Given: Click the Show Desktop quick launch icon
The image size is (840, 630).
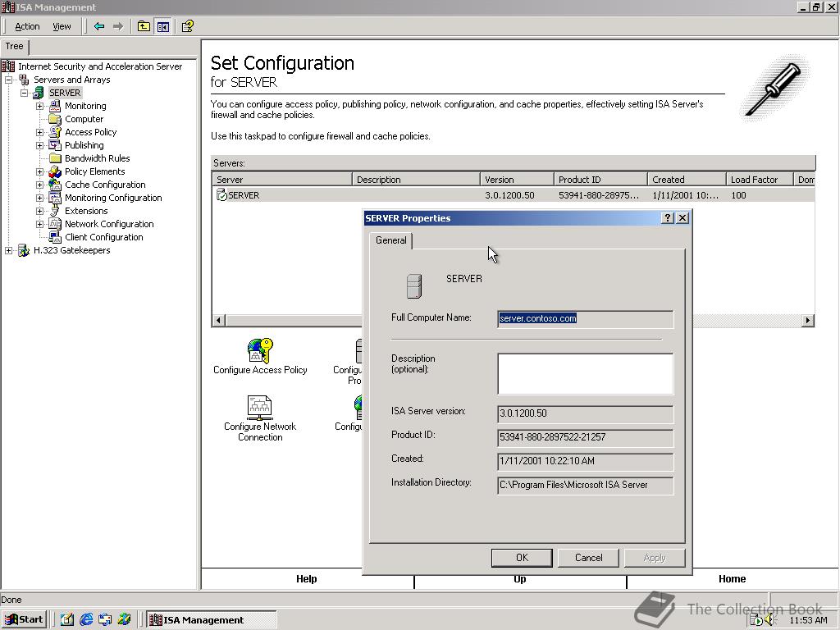Looking at the screenshot, I should point(67,619).
